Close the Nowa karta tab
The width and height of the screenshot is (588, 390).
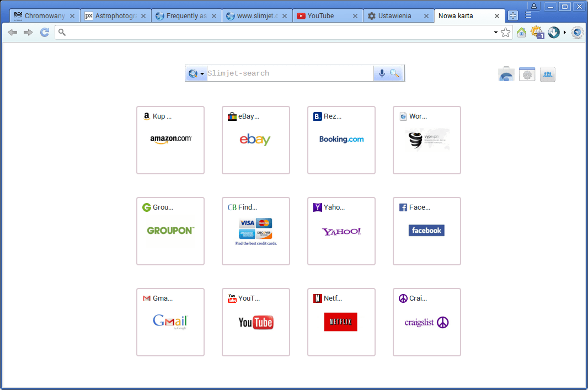click(x=497, y=16)
